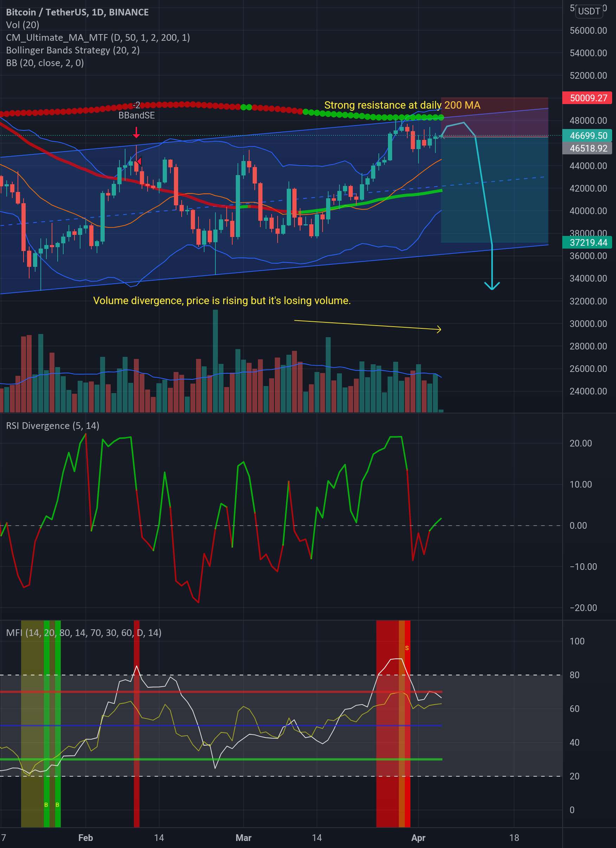Click the 18 date label on time axis

514,837
